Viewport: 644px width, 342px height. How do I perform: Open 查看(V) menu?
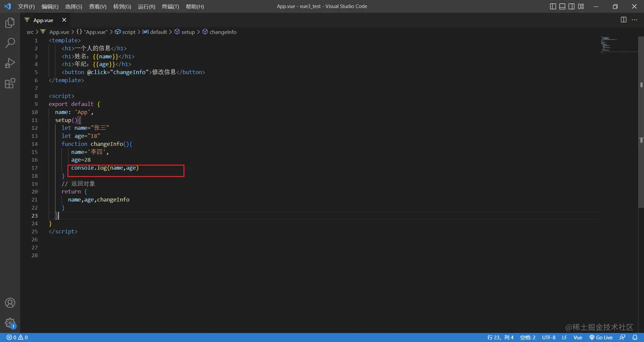(x=98, y=6)
